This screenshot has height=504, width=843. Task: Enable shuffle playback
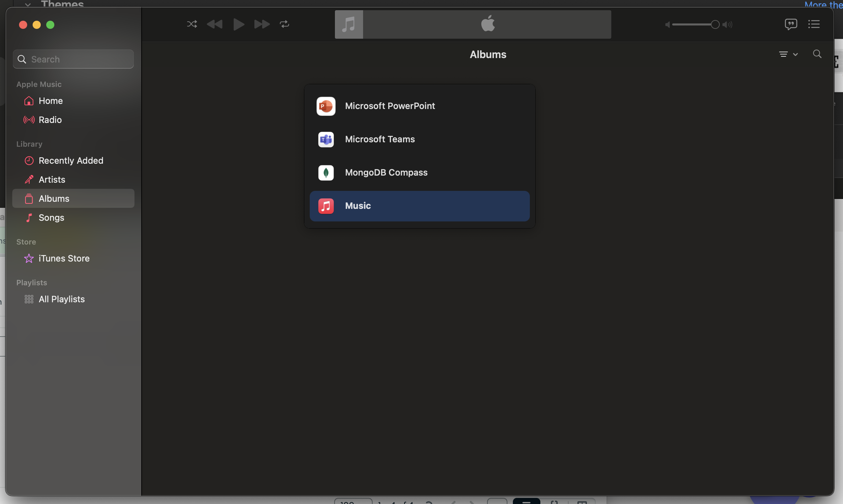(192, 24)
